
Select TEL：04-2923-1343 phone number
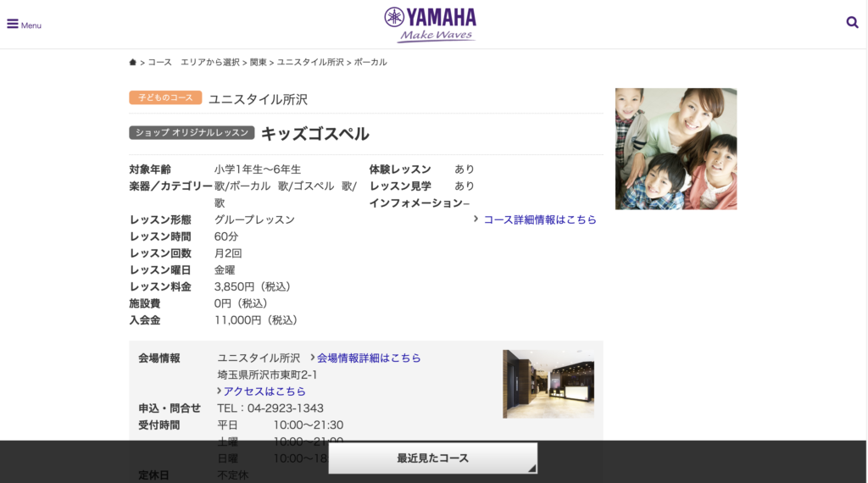pyautogui.click(x=270, y=408)
